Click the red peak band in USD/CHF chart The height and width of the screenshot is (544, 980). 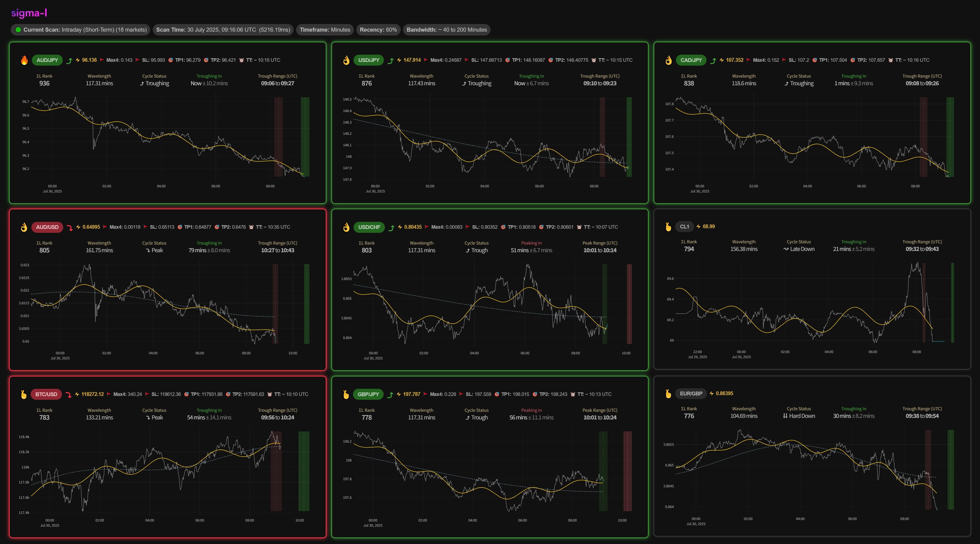629,304
